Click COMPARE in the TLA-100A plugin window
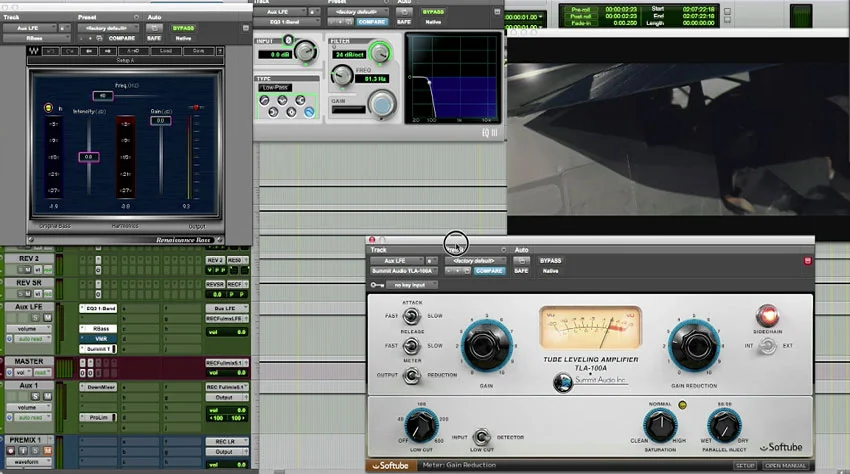 point(489,271)
